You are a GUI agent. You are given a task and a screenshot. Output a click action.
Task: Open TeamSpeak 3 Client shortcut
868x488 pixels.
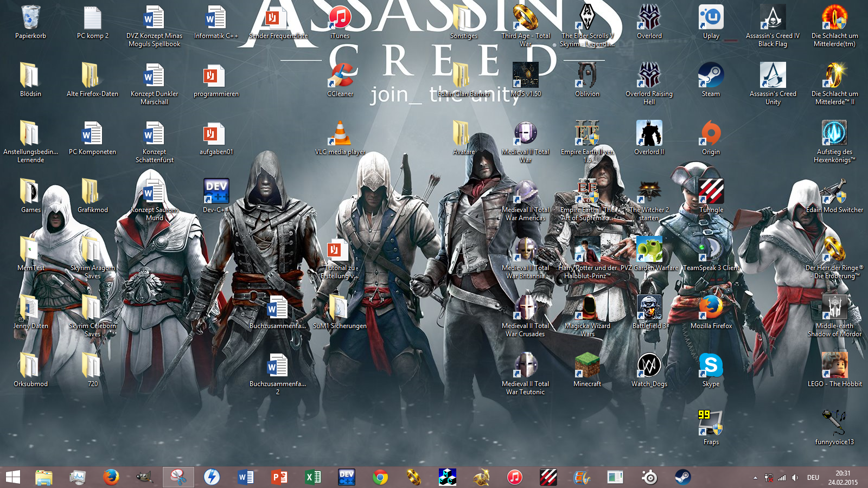711,249
